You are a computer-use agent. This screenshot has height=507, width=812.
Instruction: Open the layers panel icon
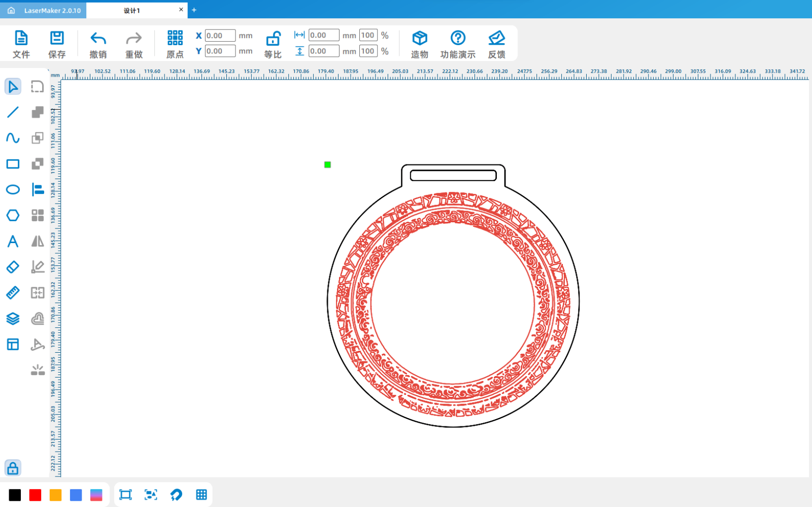(13, 319)
